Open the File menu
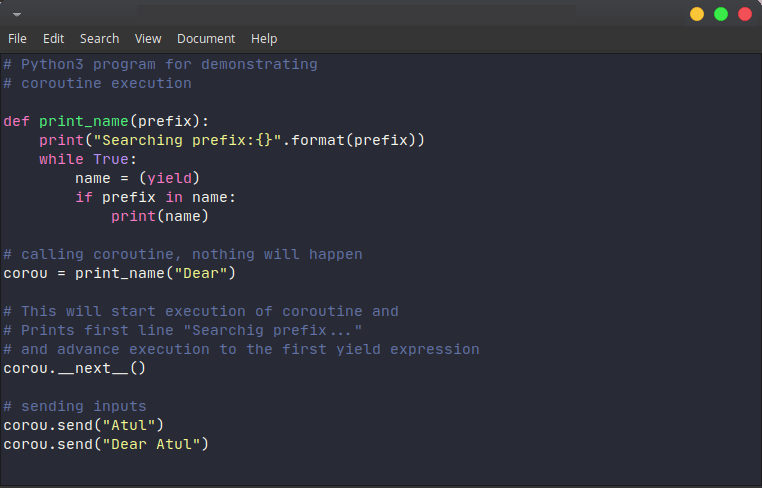This screenshot has height=488, width=762. 17,39
